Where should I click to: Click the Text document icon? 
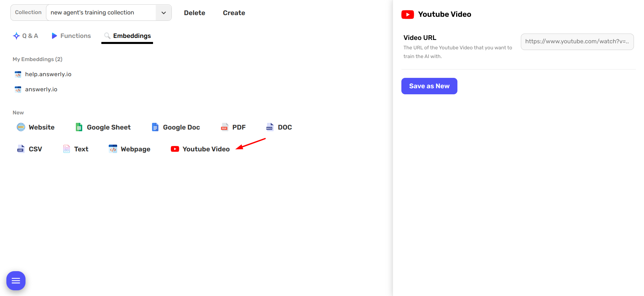coord(67,149)
